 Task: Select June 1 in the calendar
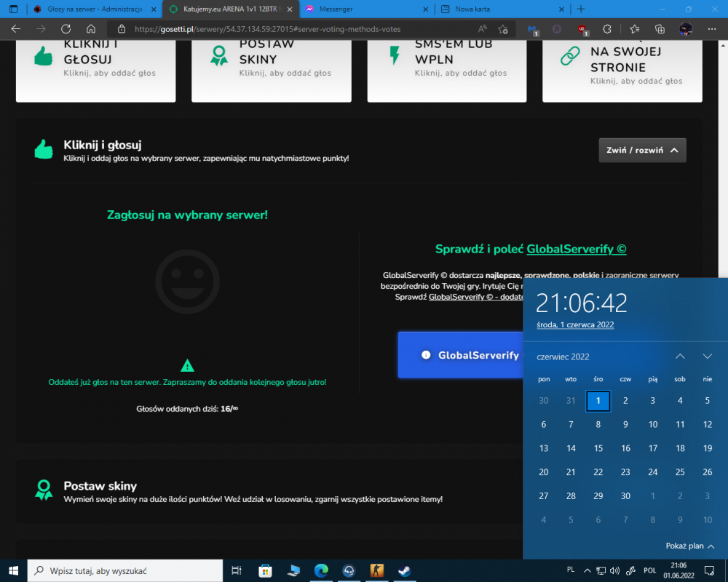click(598, 401)
